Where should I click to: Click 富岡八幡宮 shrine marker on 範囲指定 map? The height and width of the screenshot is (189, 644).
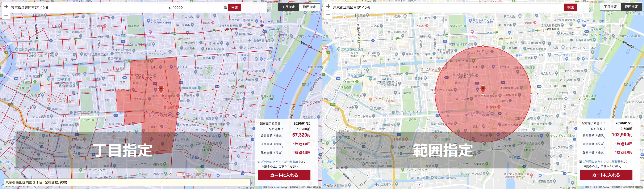[365, 136]
